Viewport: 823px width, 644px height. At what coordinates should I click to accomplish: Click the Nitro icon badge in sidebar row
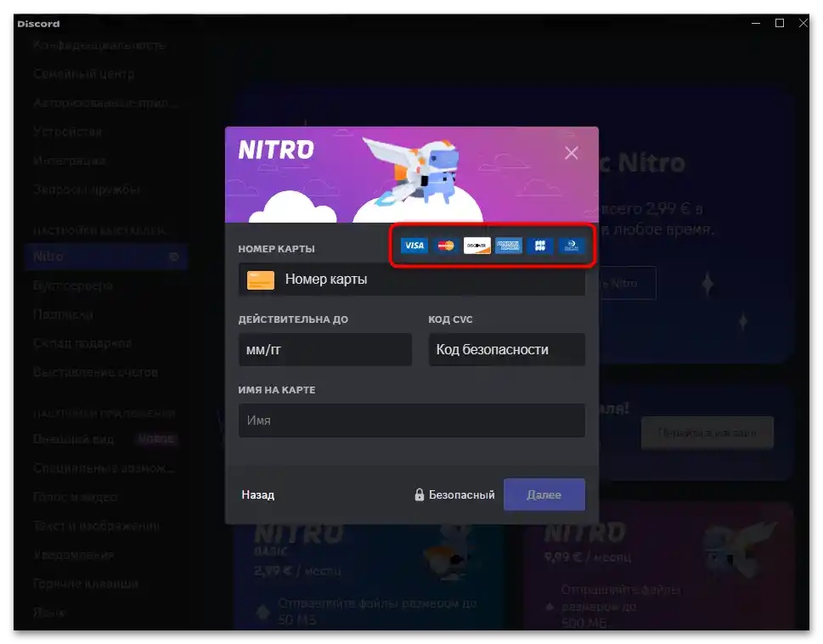[174, 257]
